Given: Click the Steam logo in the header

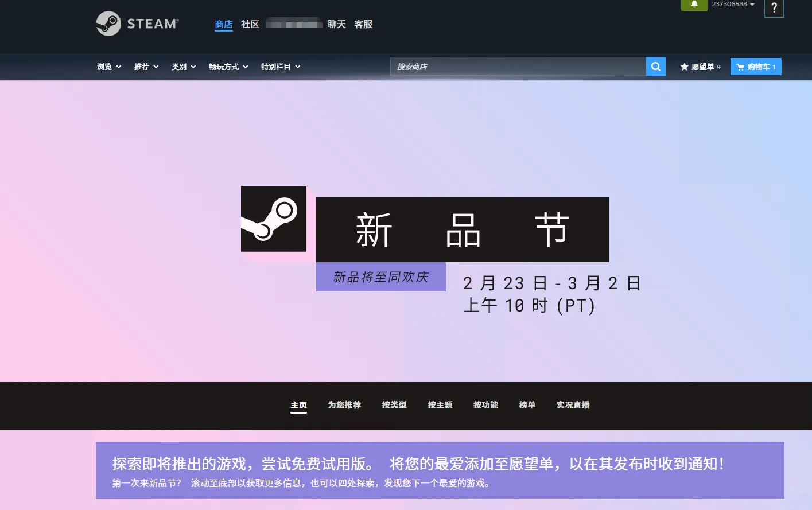Looking at the screenshot, I should click(x=138, y=24).
